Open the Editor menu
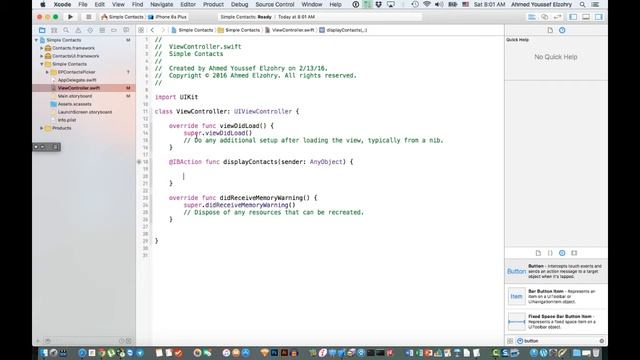Viewport: 640px width, 360px height. tap(188, 4)
